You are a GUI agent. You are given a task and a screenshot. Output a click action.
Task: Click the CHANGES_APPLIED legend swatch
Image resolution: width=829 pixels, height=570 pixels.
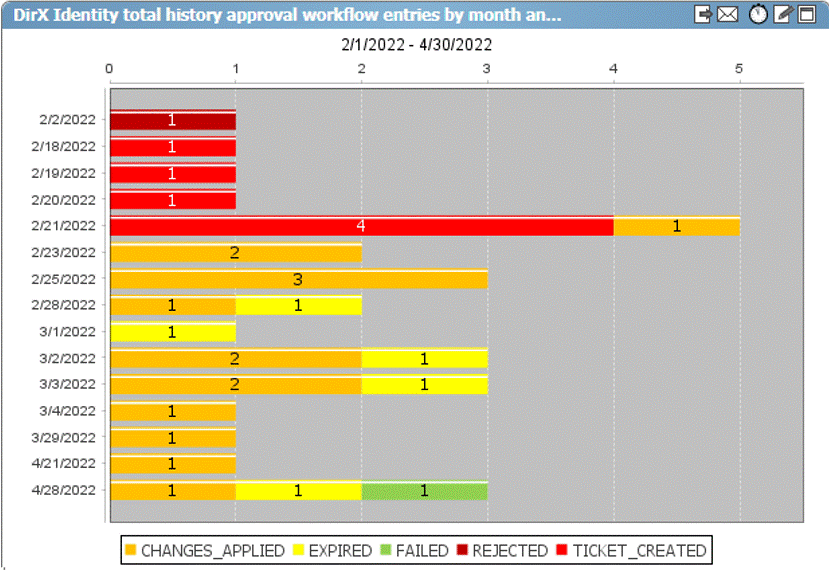[130, 550]
